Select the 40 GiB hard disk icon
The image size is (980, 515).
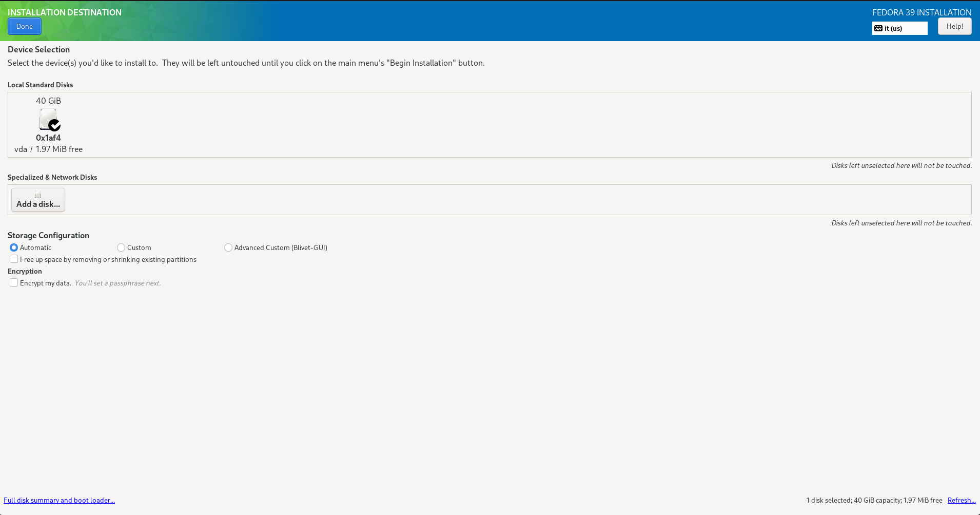point(48,119)
